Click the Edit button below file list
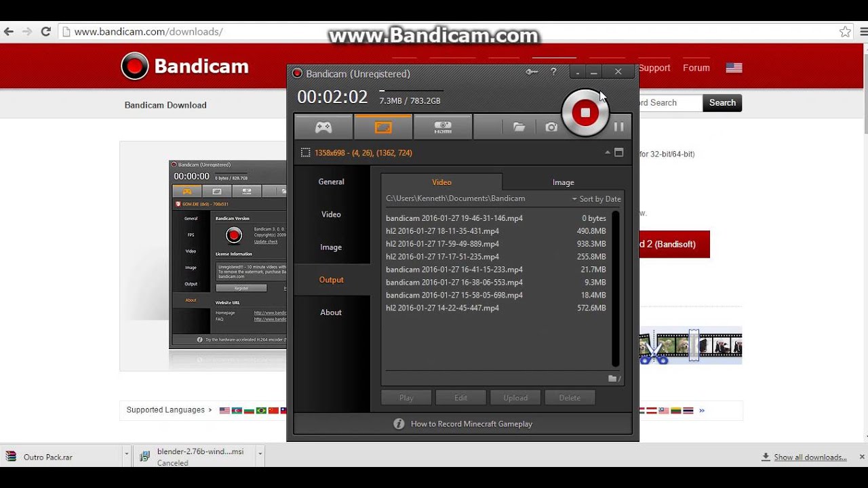The image size is (868, 488). (461, 398)
